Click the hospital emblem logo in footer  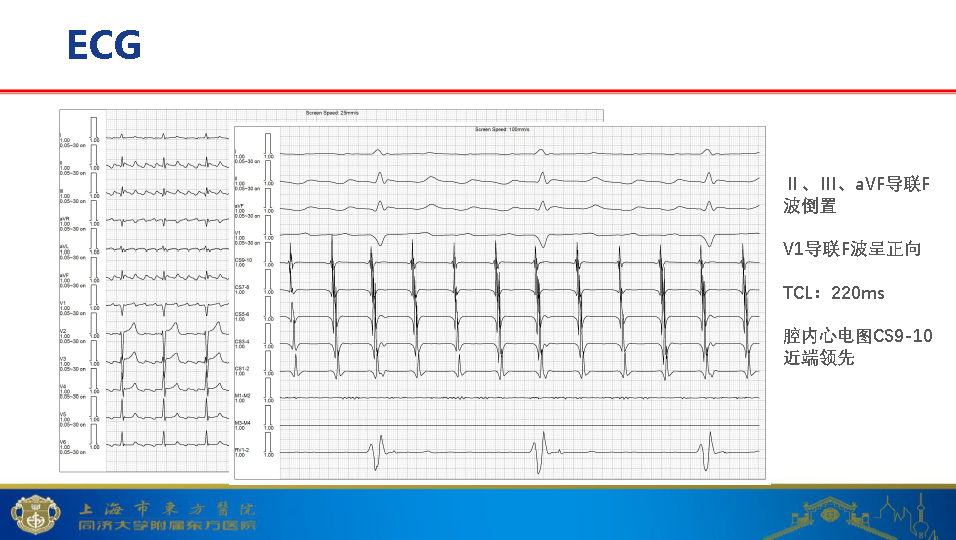click(29, 515)
